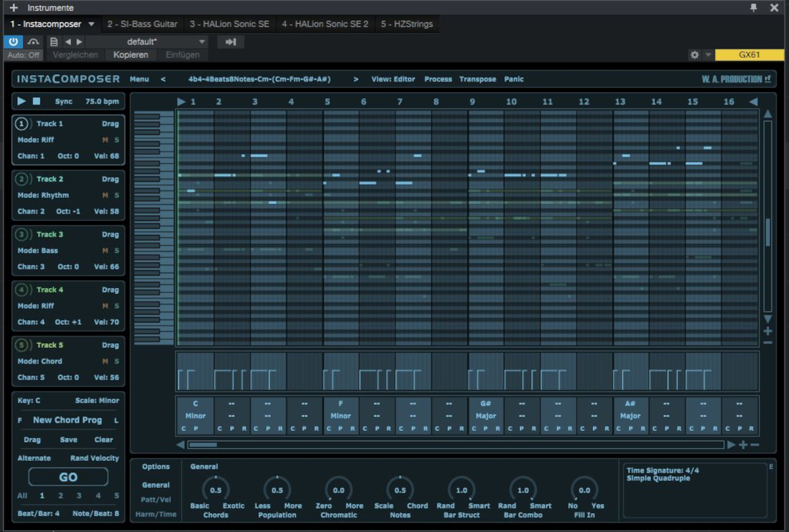
Task: Zoom in vertically with the plus icon
Action: [767, 331]
